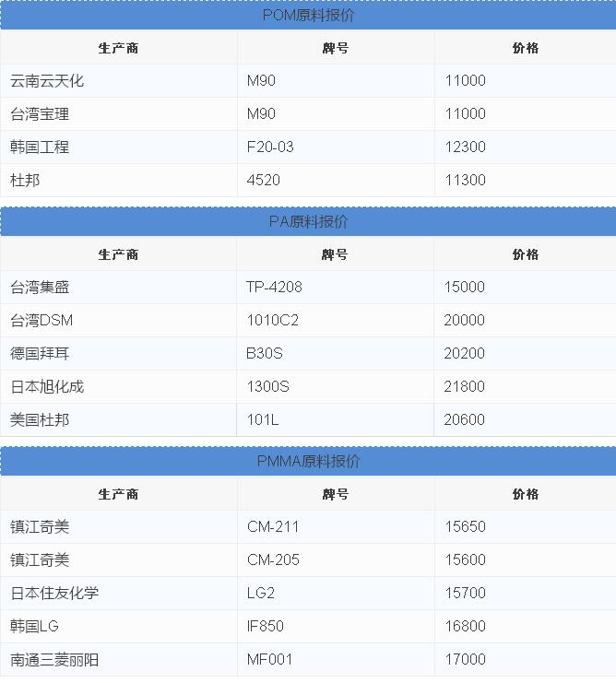The height and width of the screenshot is (683, 616).
Task: Click price 15700 in PMMA table
Action: pyautogui.click(x=526, y=593)
